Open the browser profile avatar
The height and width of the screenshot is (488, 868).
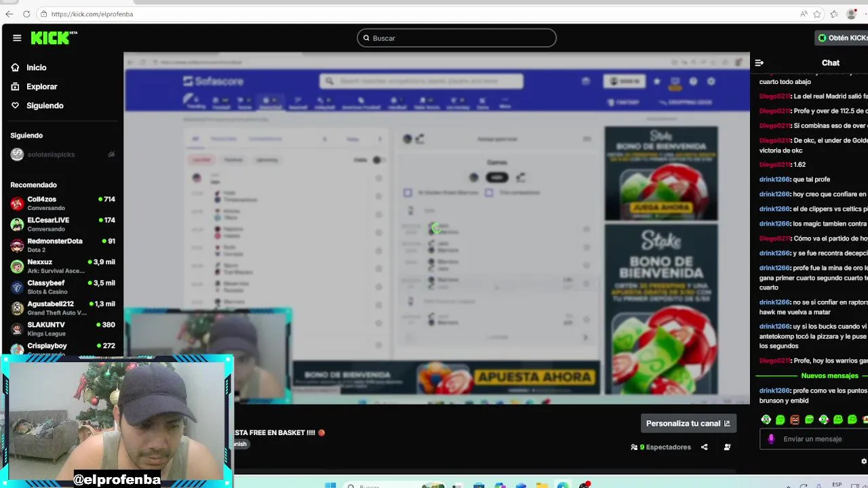pyautogui.click(x=852, y=14)
